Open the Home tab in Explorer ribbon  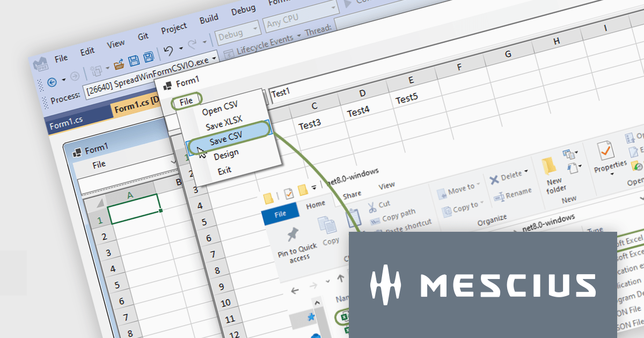316,204
